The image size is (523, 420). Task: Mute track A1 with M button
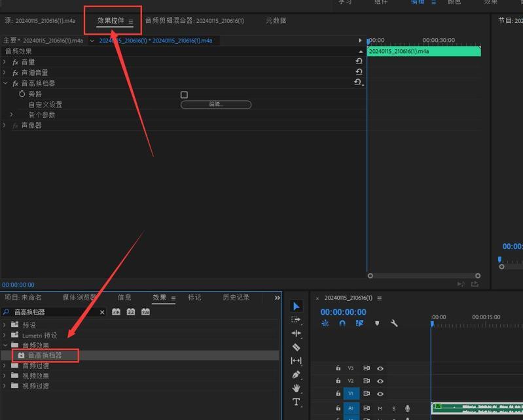coord(380,408)
